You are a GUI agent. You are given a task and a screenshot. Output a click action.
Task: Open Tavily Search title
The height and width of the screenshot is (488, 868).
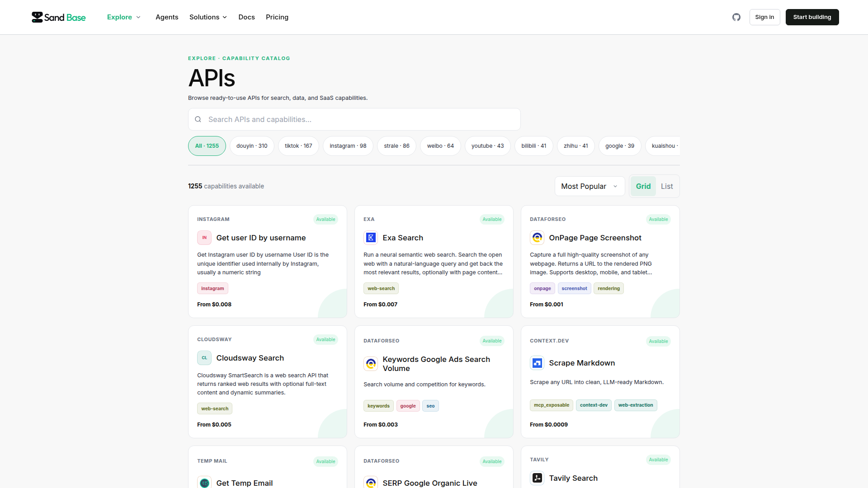tap(573, 478)
